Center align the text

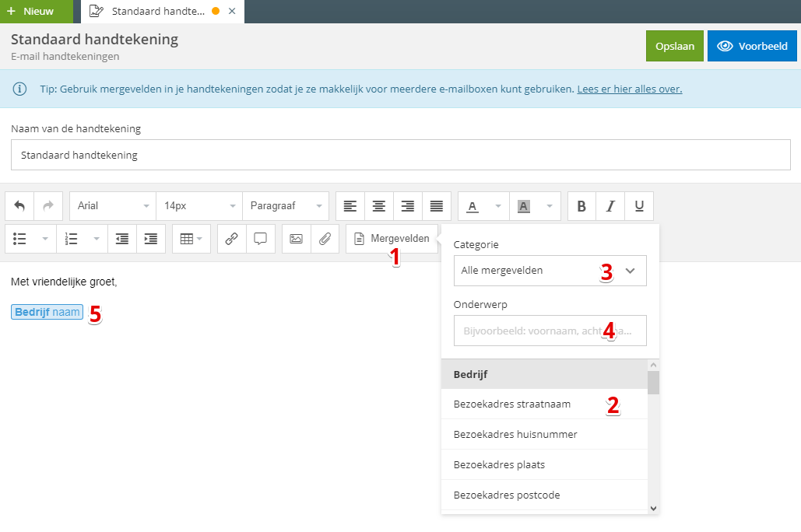tap(378, 206)
